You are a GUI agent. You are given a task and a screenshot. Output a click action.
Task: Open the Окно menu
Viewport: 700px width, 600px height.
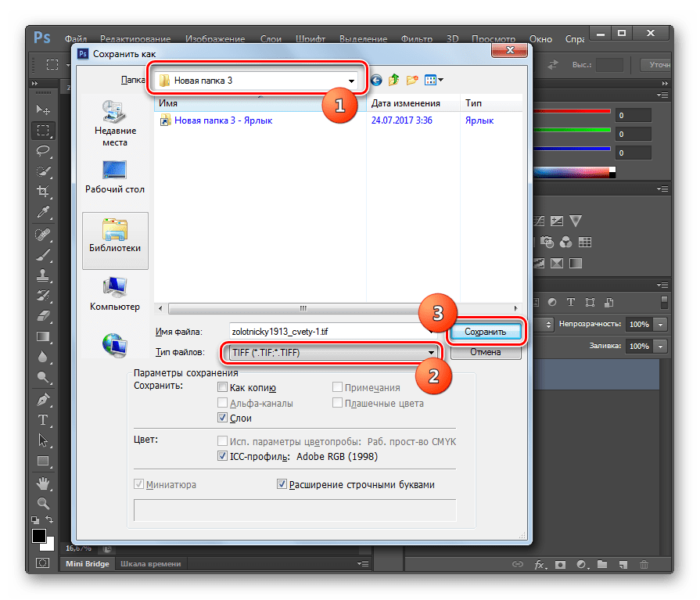540,39
